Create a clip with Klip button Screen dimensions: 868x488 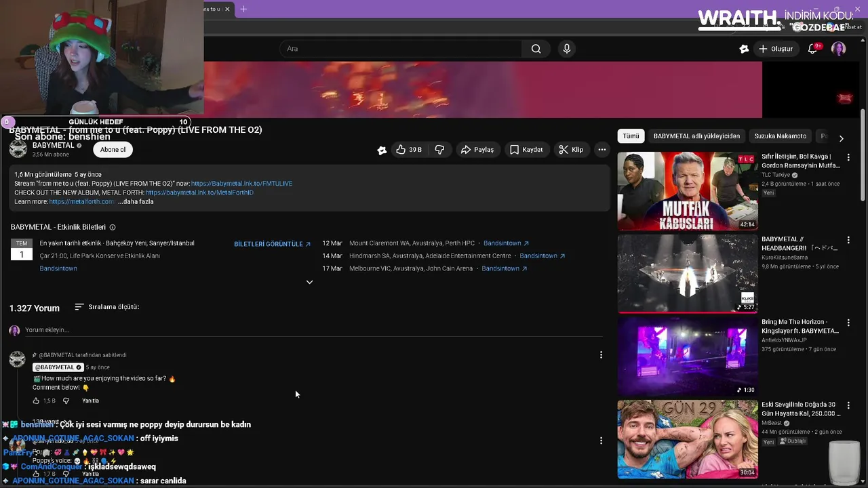pos(571,150)
